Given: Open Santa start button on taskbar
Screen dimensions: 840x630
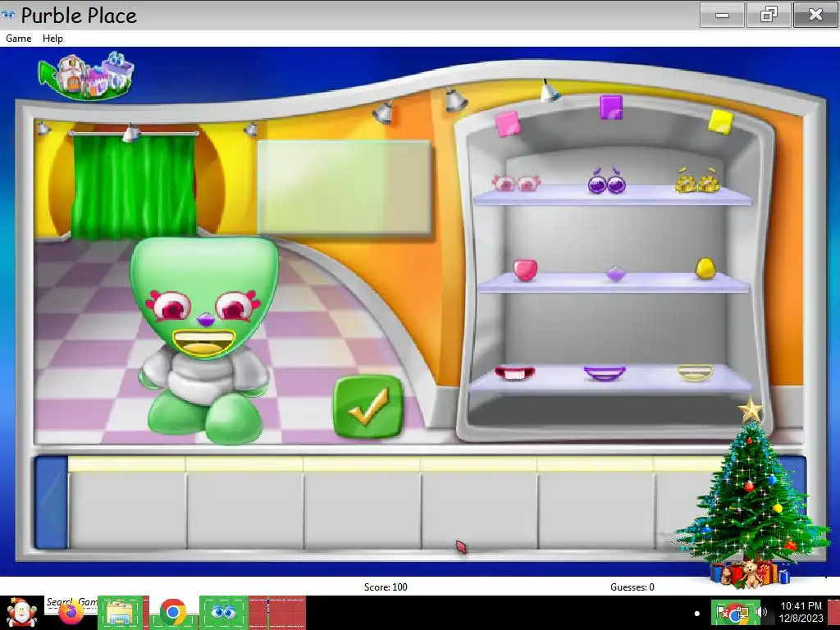Looking at the screenshot, I should (21, 613).
